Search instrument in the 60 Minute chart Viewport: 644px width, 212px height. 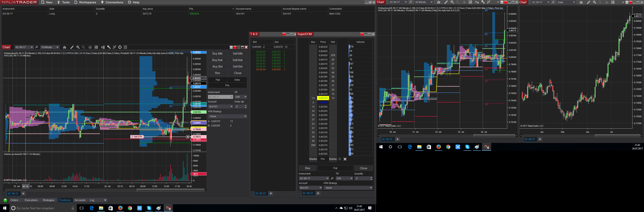pos(411,2)
